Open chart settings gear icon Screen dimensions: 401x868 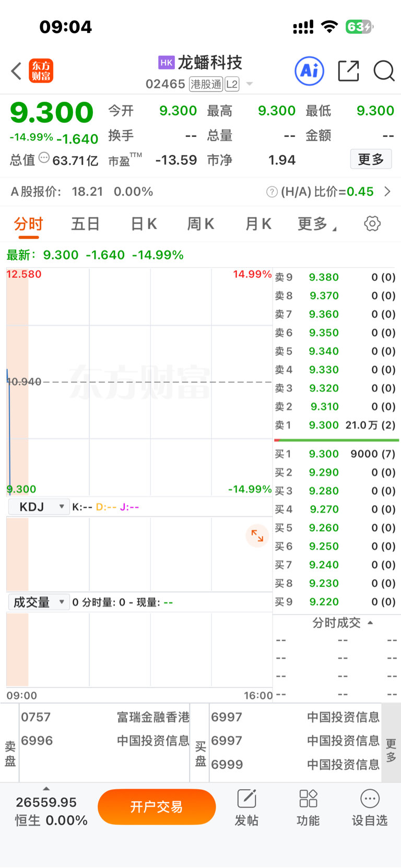[x=372, y=224]
